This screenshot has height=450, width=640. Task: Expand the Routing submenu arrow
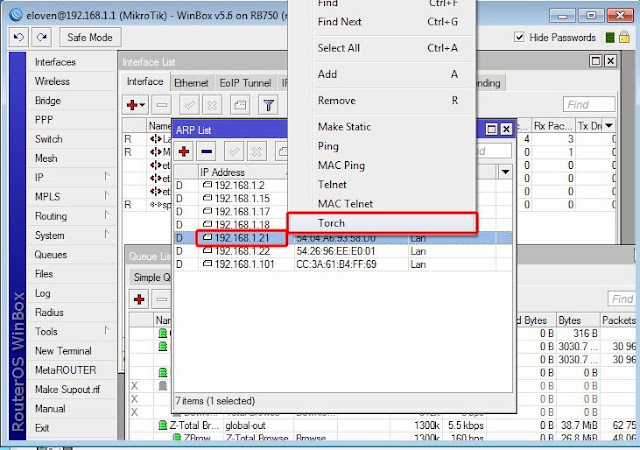[x=107, y=215]
